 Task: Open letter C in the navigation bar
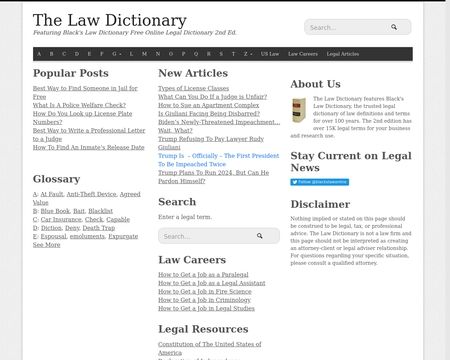pos(64,54)
